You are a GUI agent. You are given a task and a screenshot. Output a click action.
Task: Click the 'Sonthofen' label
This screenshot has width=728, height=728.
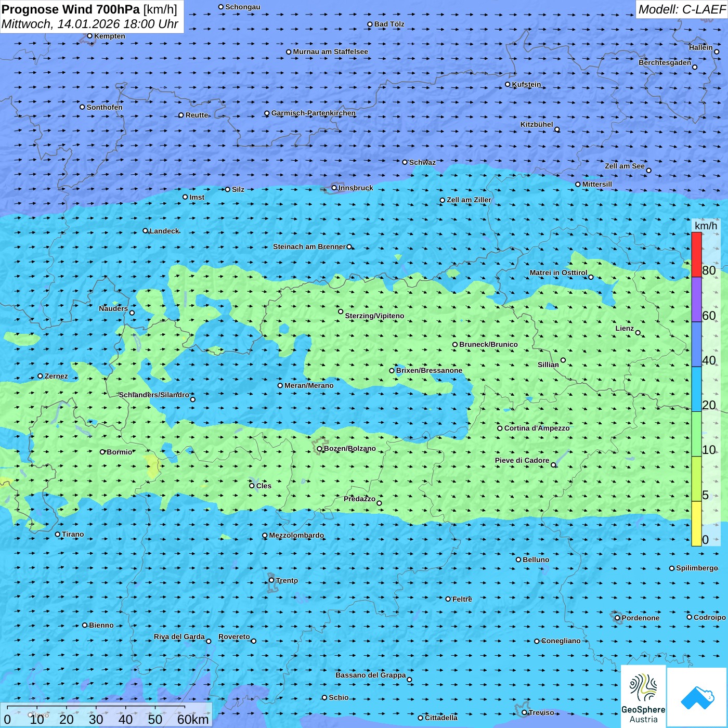click(105, 107)
